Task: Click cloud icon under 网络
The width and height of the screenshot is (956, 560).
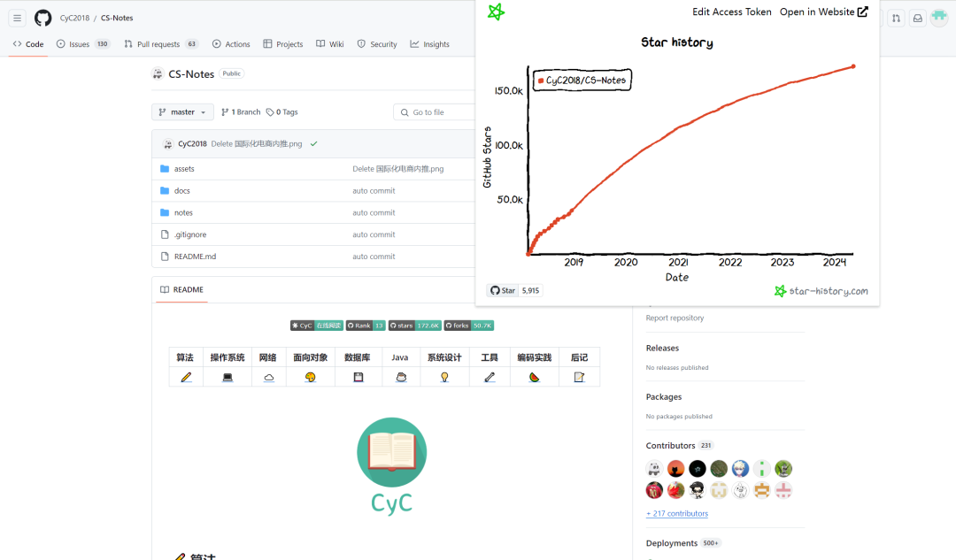Action: [268, 377]
